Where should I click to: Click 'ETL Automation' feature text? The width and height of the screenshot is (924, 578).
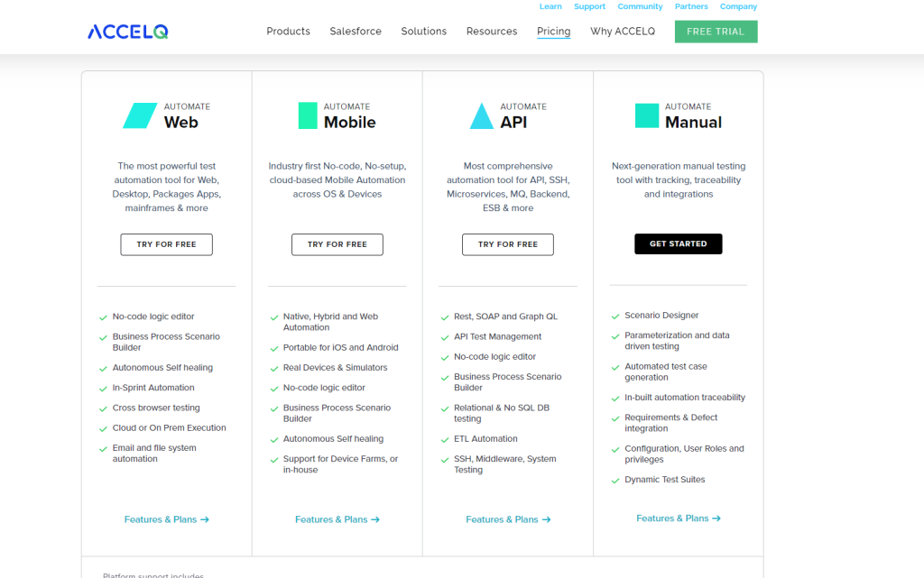coord(485,439)
